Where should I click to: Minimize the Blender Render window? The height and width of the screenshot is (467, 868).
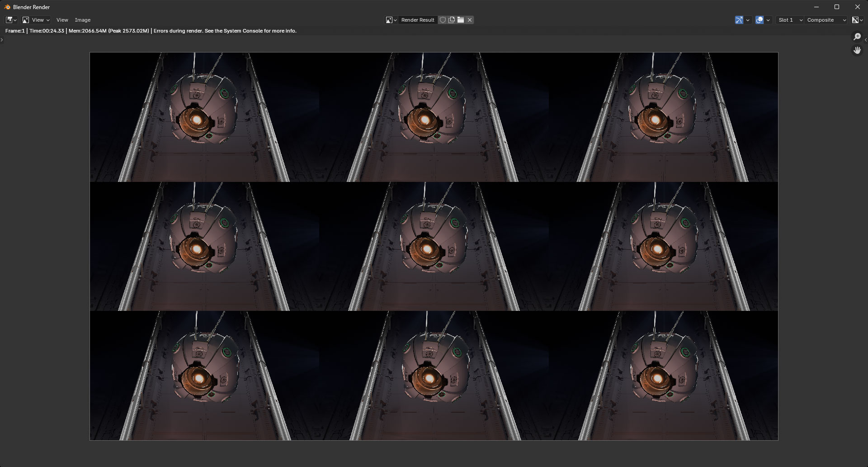coord(816,7)
